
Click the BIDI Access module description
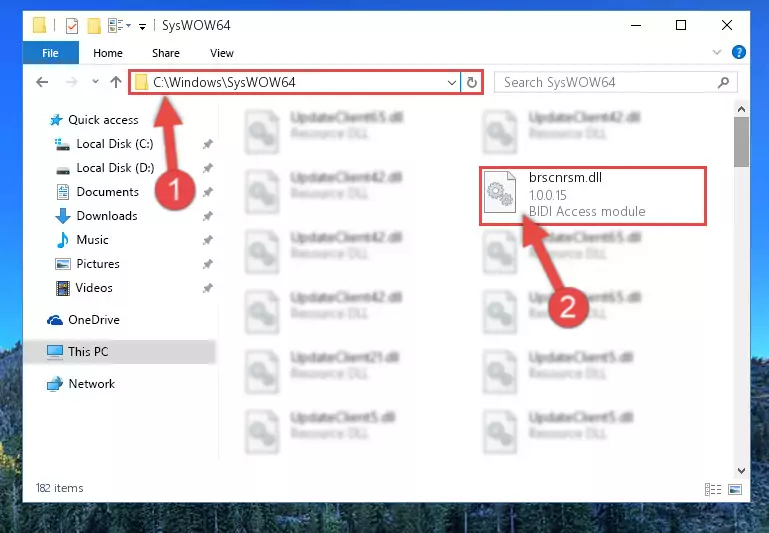click(587, 211)
